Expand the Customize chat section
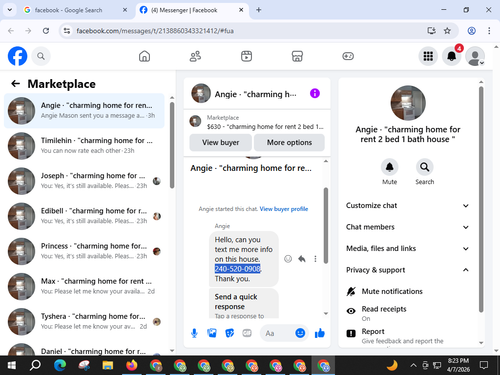The height and width of the screenshot is (375, 500). coord(408,205)
